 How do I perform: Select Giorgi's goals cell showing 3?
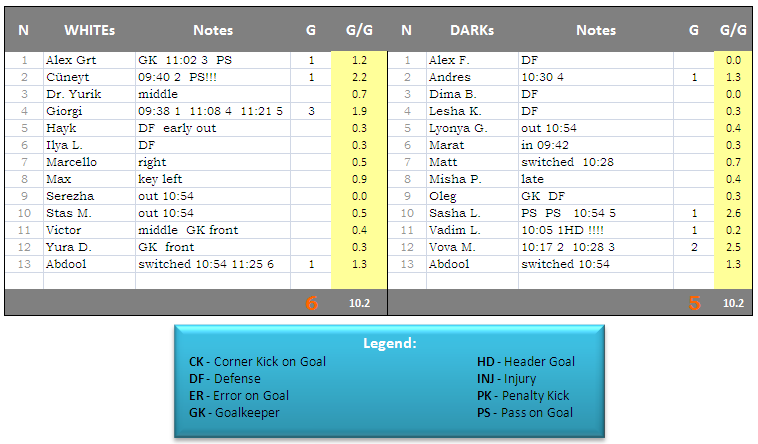tap(311, 111)
